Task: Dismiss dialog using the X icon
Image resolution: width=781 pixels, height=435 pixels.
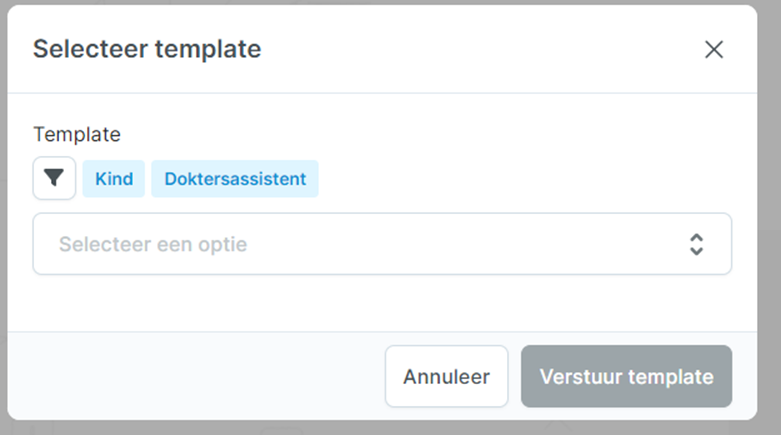Action: (x=714, y=49)
